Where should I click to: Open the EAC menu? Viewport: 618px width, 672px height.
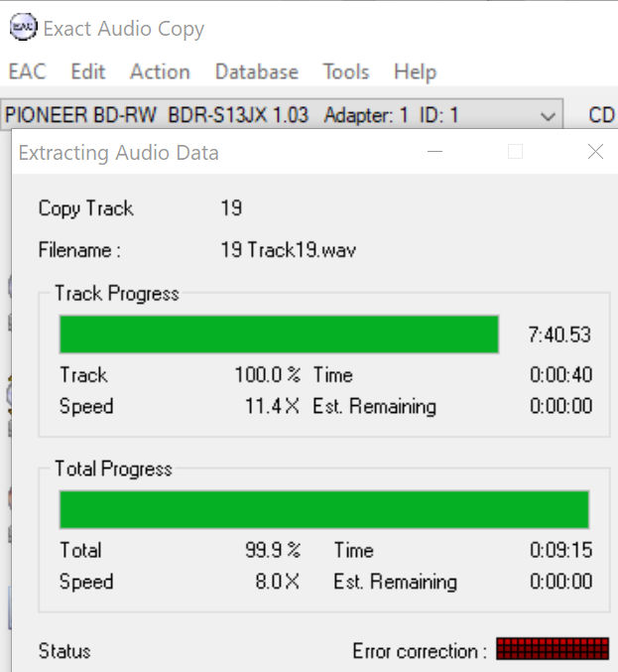(28, 71)
